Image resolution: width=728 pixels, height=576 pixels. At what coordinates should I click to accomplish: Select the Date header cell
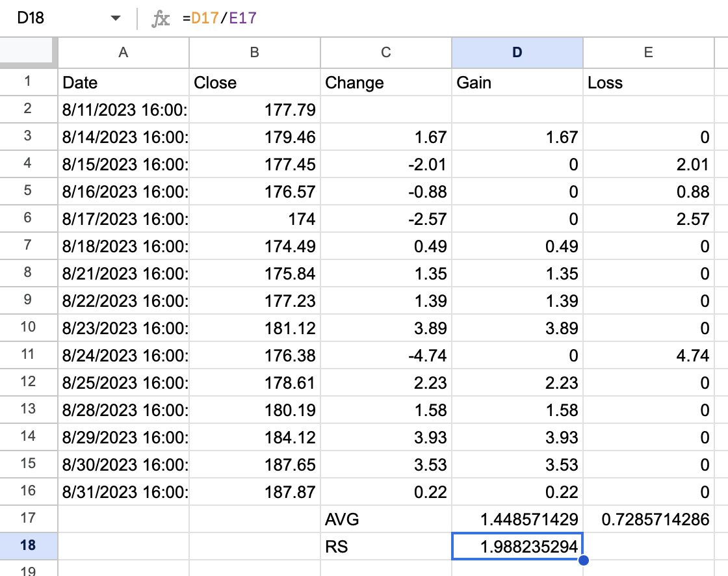pos(123,82)
